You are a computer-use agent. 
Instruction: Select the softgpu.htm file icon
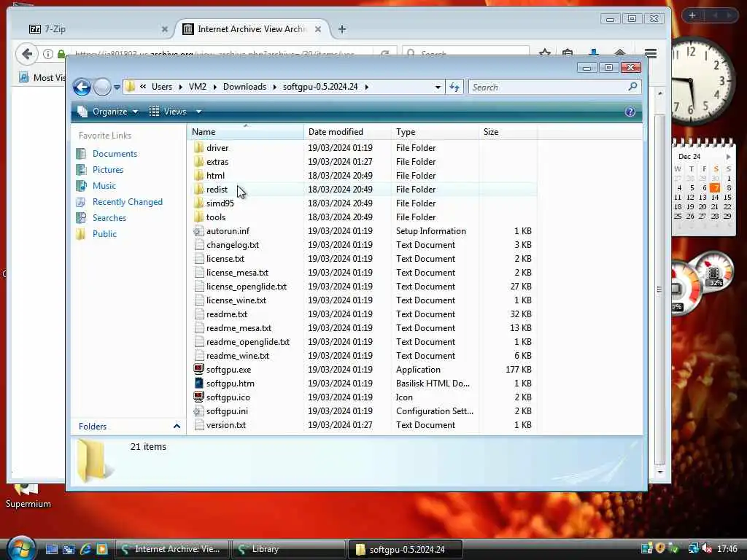[x=198, y=384]
